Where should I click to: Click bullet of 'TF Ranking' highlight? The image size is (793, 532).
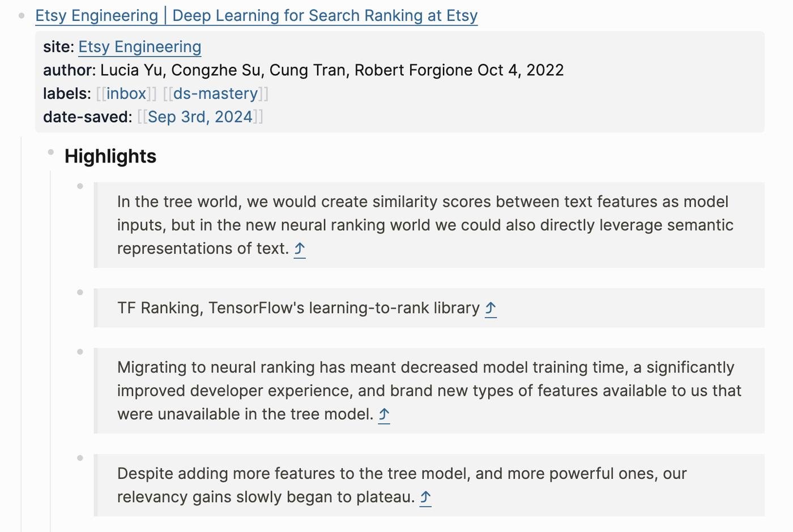pos(80,293)
